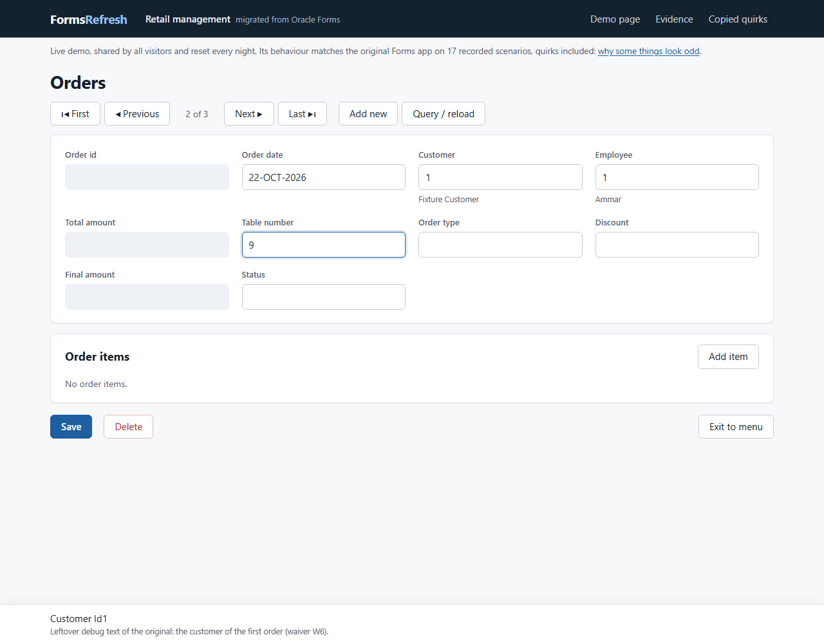The width and height of the screenshot is (824, 644).
Task: Click the '2 of 3' record counter
Action: [x=197, y=114]
